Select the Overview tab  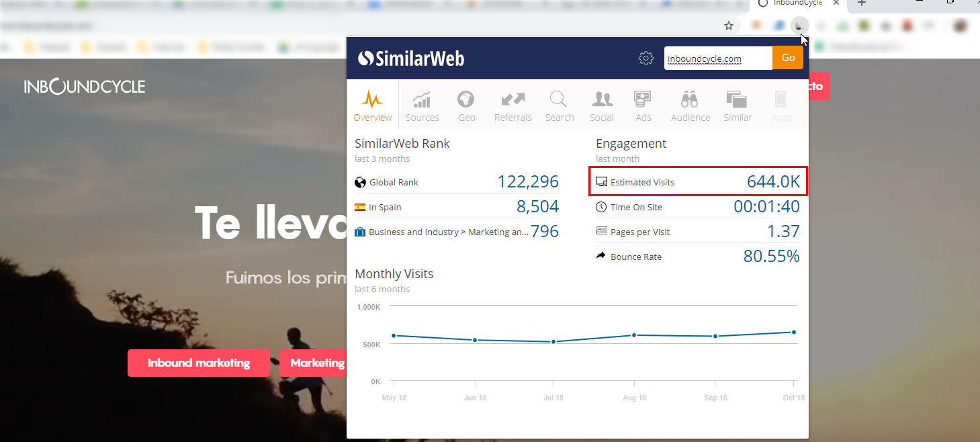[372, 106]
